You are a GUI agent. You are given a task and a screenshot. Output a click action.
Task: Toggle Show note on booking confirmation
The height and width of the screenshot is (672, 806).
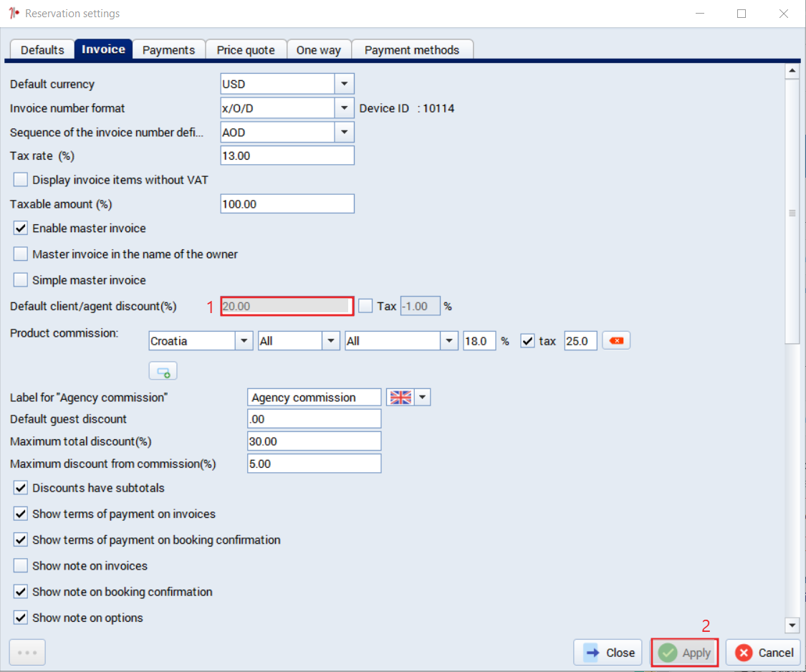point(21,591)
